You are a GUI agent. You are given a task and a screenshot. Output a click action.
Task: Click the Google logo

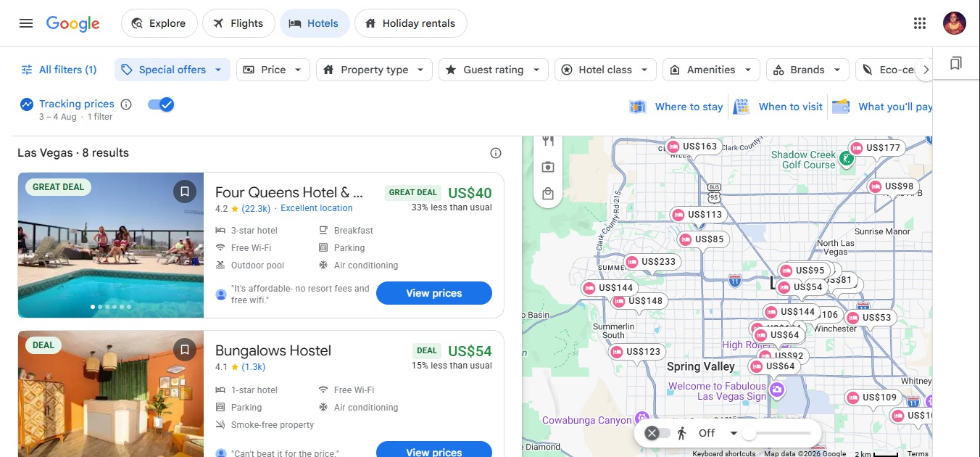pyautogui.click(x=72, y=23)
